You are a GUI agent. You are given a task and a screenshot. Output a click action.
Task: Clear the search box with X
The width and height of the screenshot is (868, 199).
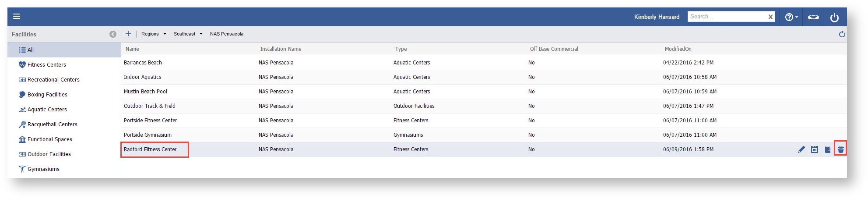point(770,17)
